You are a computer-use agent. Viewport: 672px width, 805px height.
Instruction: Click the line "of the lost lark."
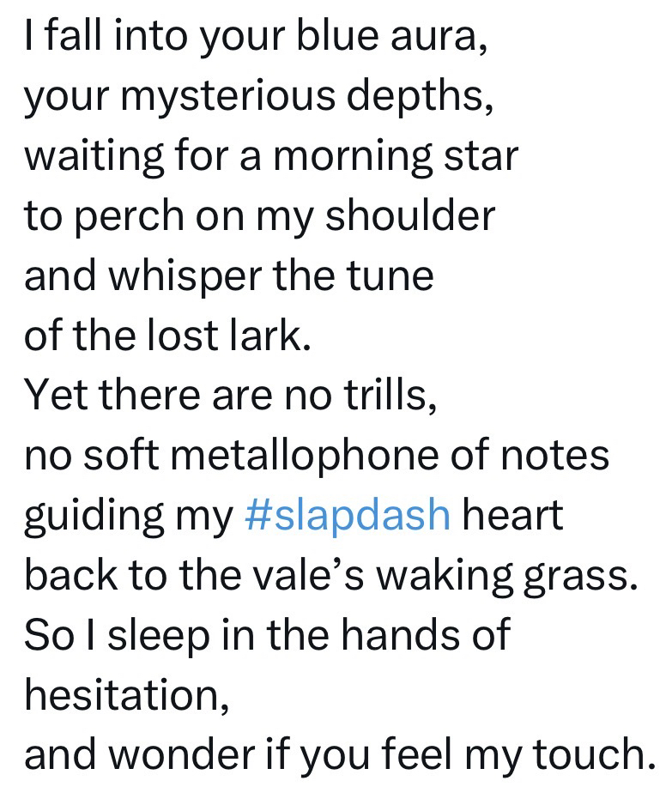[x=166, y=336]
